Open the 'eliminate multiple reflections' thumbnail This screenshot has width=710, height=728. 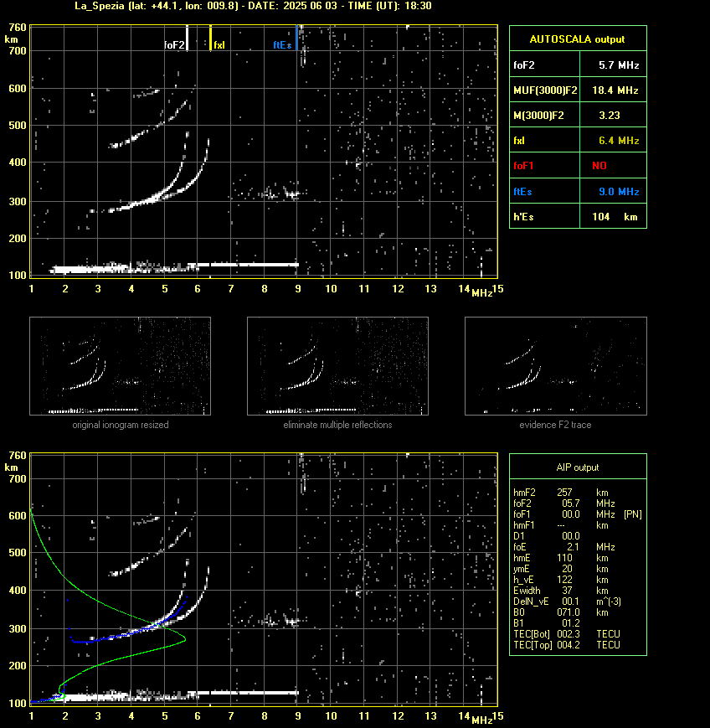tap(337, 366)
